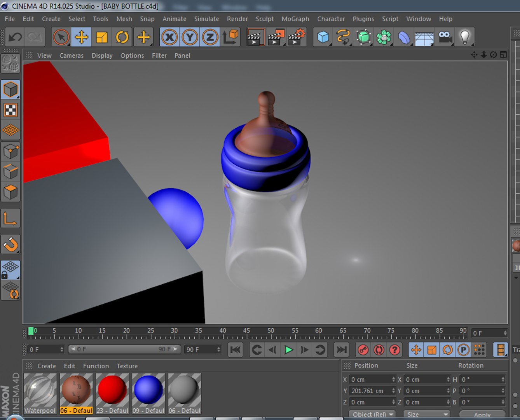Open the Mesh menu
Screen dimensions: 520x420
pyautogui.click(x=124, y=19)
